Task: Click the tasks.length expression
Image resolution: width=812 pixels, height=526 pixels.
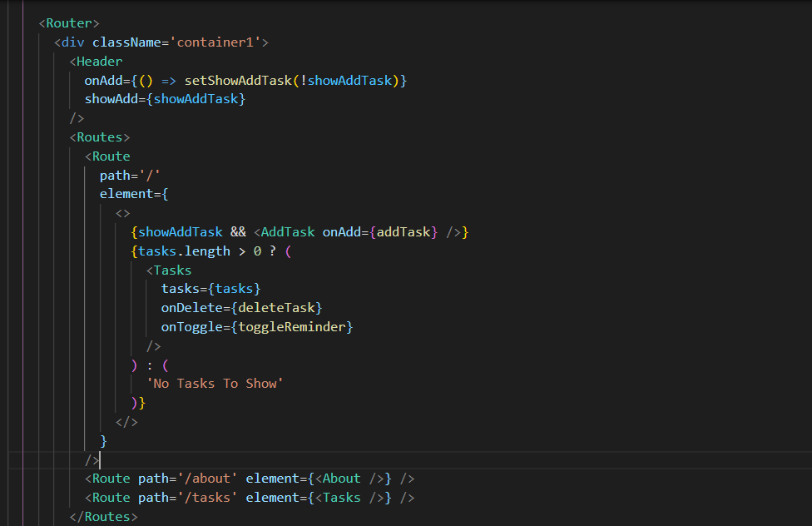Action: 184,251
